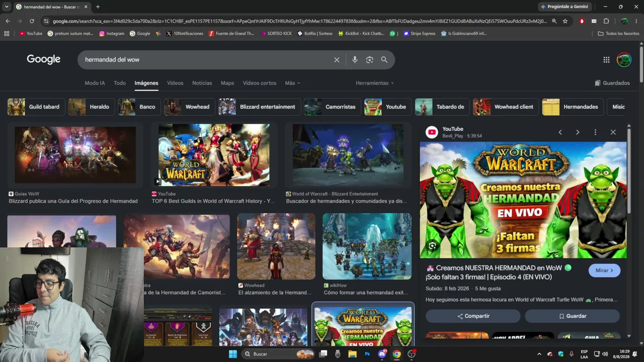The image size is (644, 362).
Task: Filter images by Camorristas chip
Action: 333,107
